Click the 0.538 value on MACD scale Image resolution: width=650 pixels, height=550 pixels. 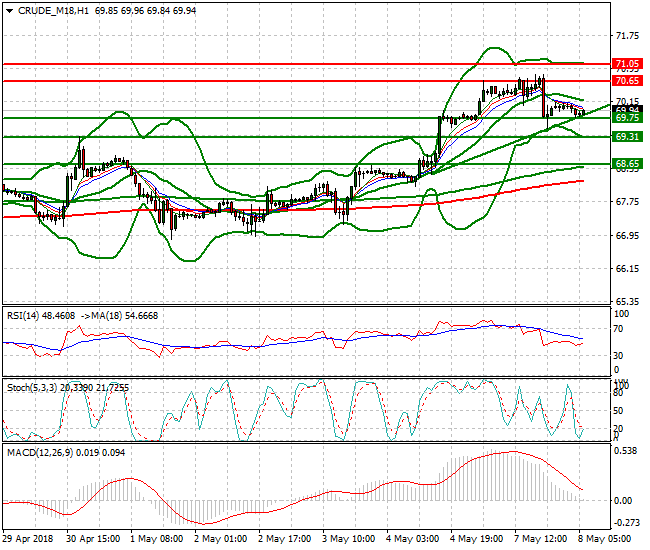click(627, 451)
